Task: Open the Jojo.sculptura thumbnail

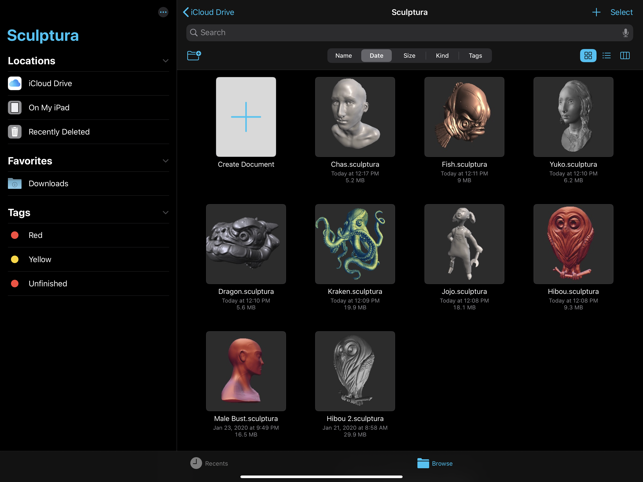Action: (x=464, y=244)
